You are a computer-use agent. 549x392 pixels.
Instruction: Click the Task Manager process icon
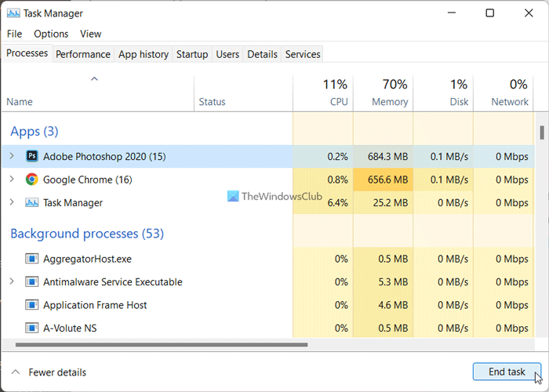32,202
